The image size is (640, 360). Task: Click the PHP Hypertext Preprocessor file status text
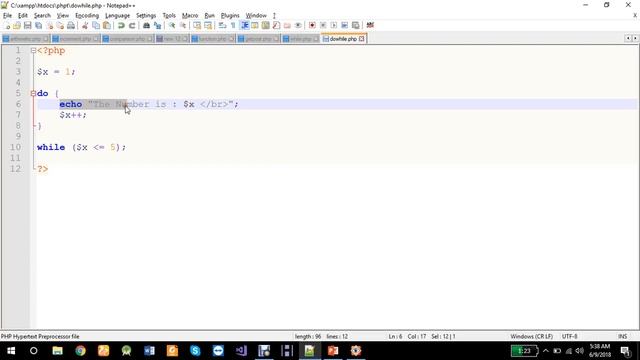(x=40, y=336)
